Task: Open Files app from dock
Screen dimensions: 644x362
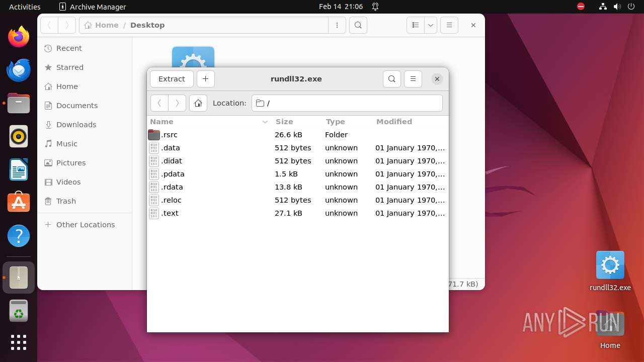Action: (19, 103)
